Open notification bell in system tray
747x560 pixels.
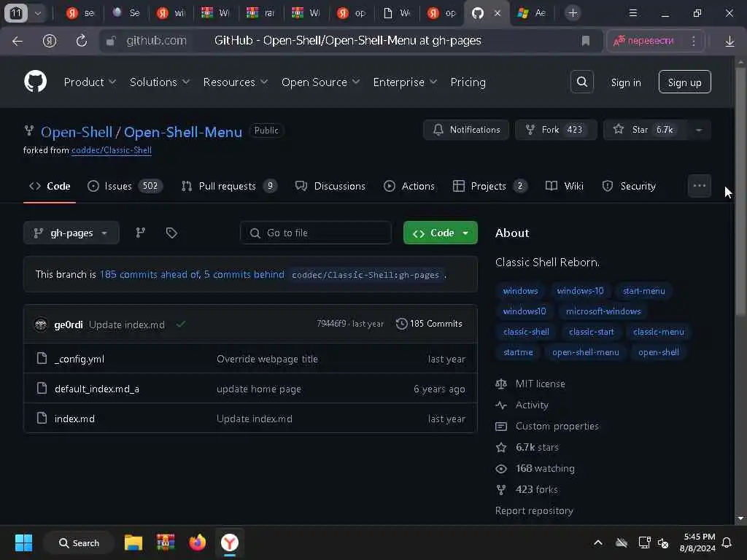727,542
